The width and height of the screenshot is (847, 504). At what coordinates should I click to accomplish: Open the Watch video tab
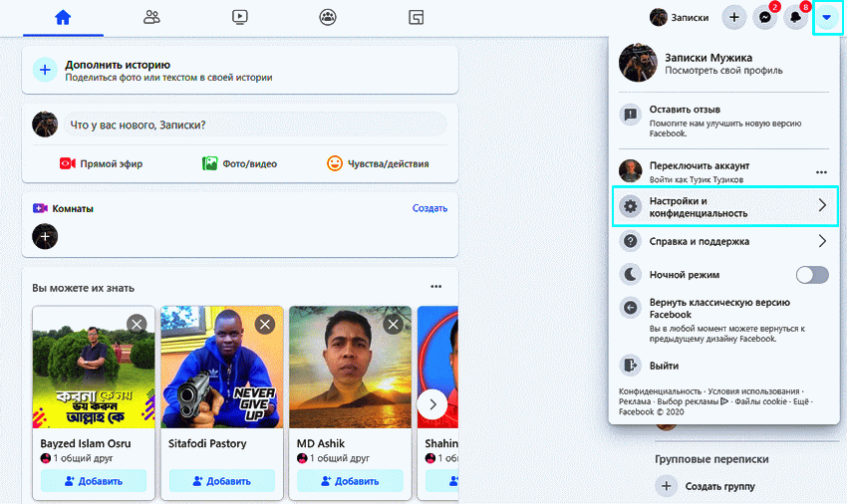(240, 17)
